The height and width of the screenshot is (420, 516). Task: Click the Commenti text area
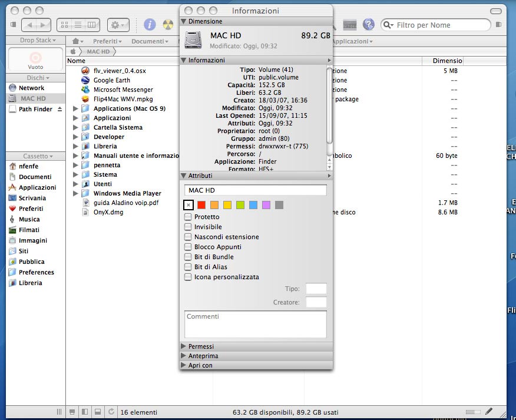click(256, 324)
